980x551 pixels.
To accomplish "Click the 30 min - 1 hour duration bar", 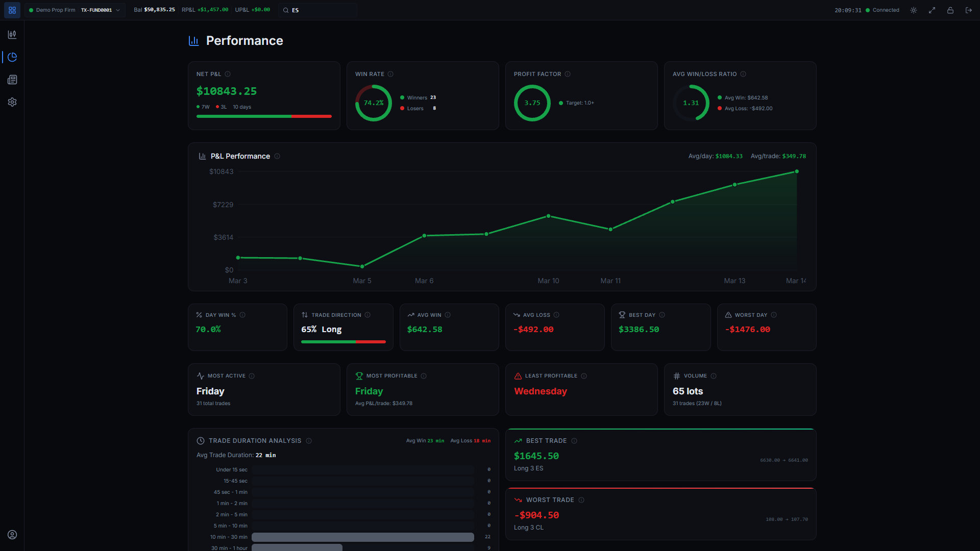I will tap(297, 547).
